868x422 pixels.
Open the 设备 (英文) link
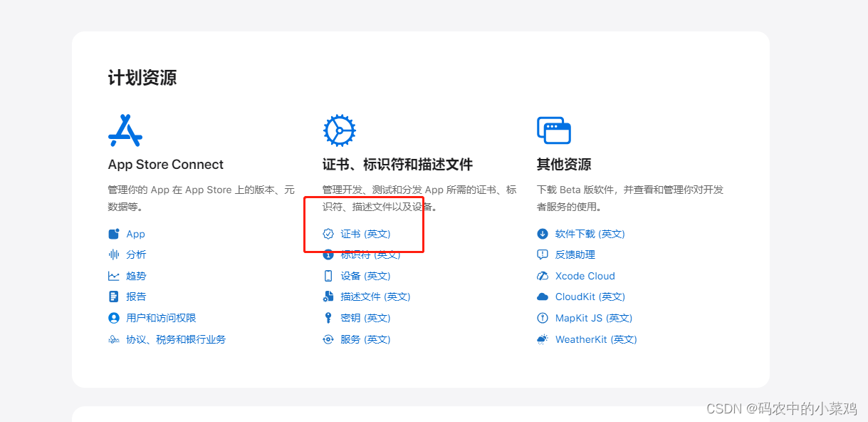365,276
